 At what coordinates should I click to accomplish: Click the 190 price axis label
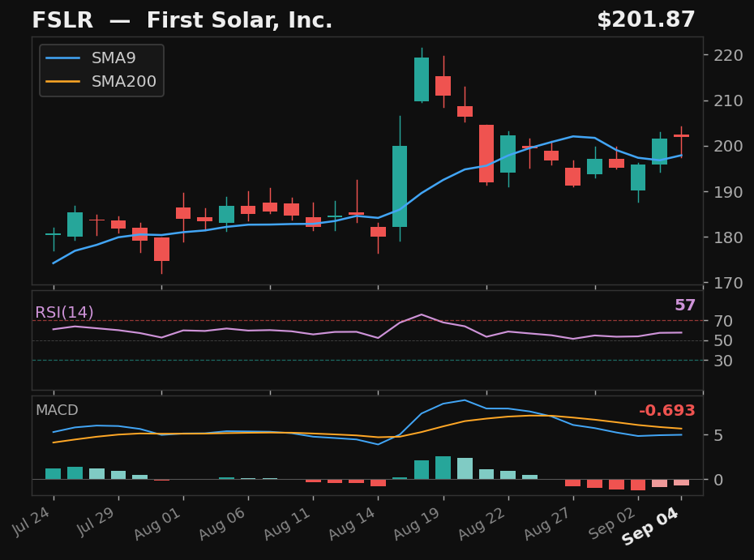click(728, 192)
